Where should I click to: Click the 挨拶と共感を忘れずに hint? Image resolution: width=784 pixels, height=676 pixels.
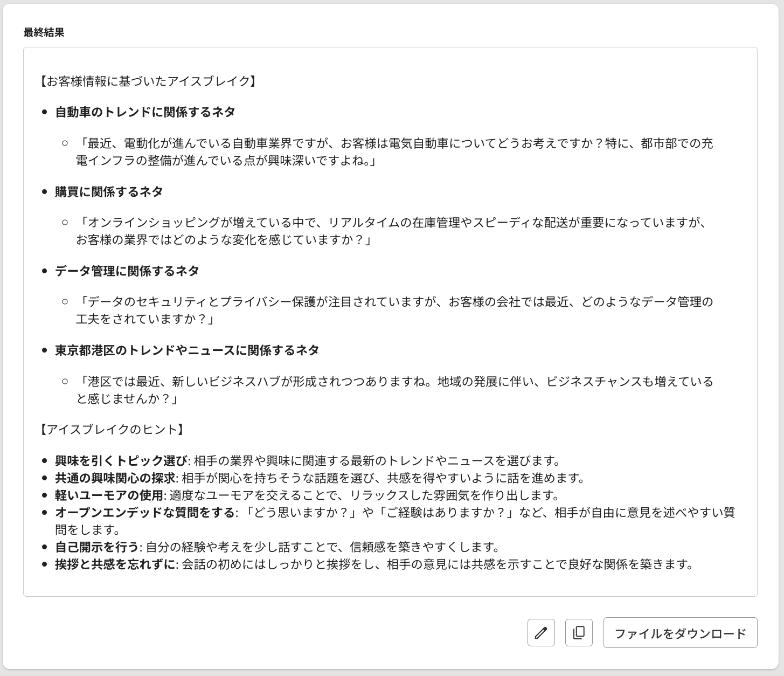pos(115,564)
